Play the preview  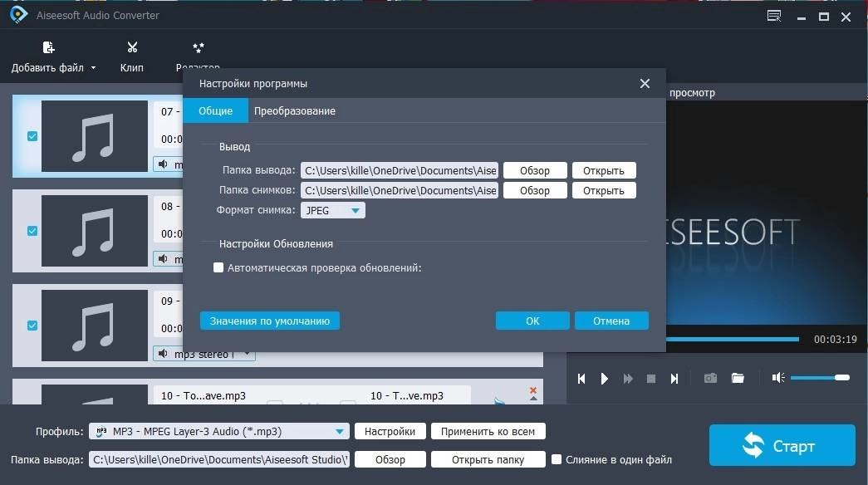pyautogui.click(x=605, y=379)
